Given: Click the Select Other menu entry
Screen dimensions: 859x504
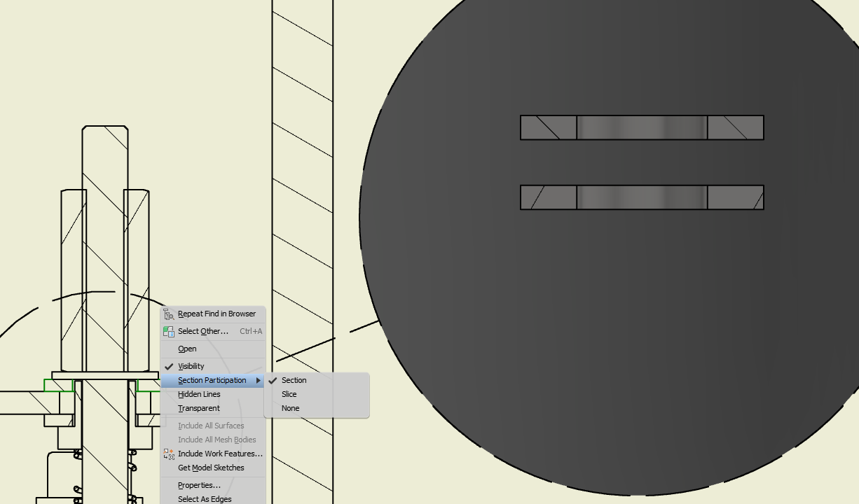Looking at the screenshot, I should [x=202, y=331].
